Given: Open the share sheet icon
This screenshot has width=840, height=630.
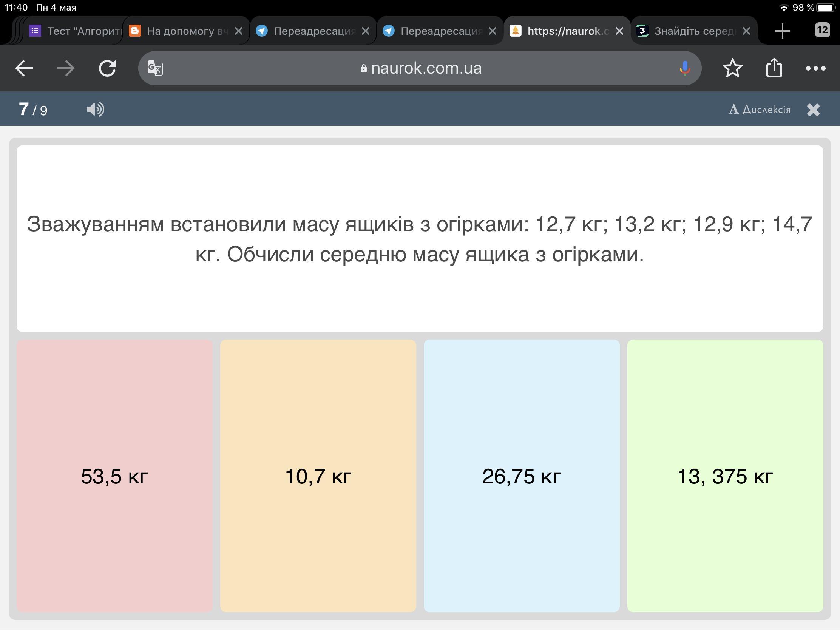Looking at the screenshot, I should [x=774, y=68].
